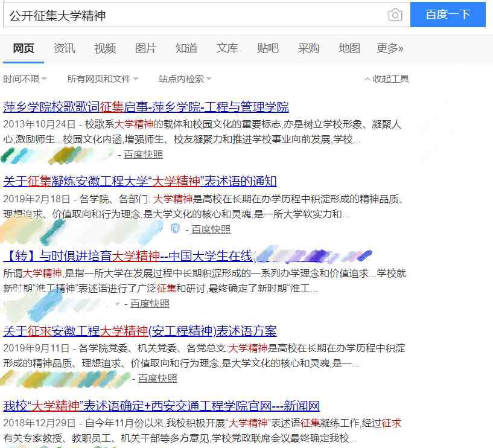Open the 视频 tab
The height and width of the screenshot is (448, 493).
click(x=105, y=48)
